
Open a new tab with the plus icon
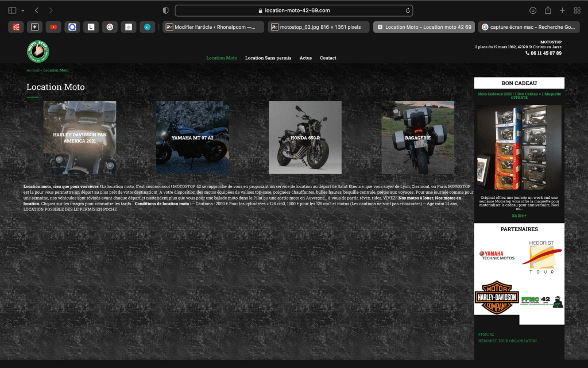point(562,10)
